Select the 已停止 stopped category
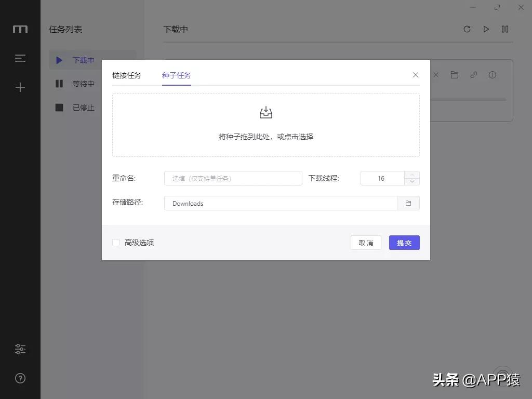This screenshot has width=532, height=399. (83, 108)
